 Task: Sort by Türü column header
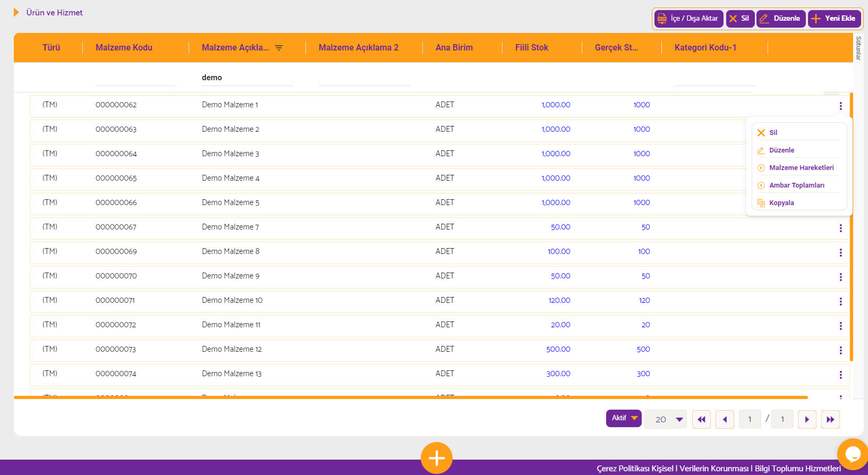[52, 48]
